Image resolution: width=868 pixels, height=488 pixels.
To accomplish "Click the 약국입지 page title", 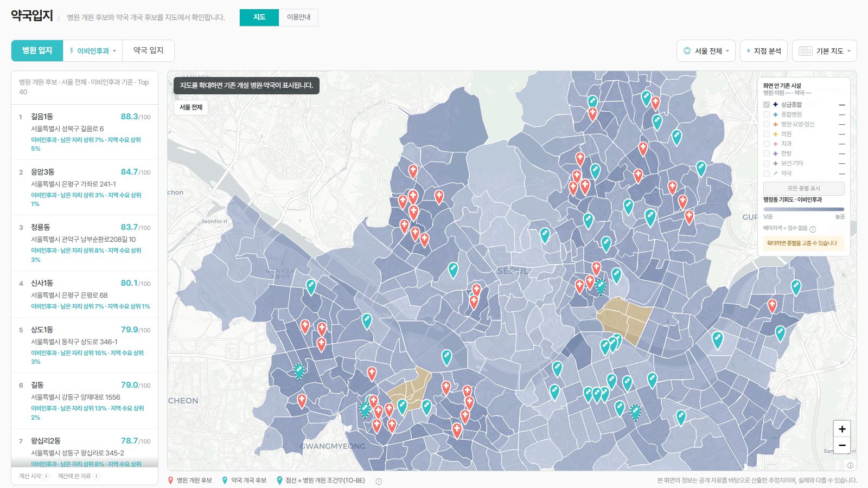I will pos(32,16).
